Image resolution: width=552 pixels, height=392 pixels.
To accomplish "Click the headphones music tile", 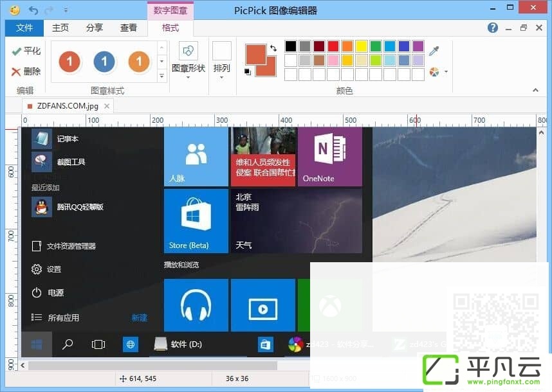I will 196,305.
